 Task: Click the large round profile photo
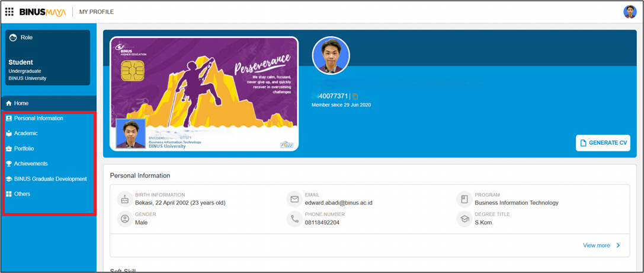tap(331, 56)
